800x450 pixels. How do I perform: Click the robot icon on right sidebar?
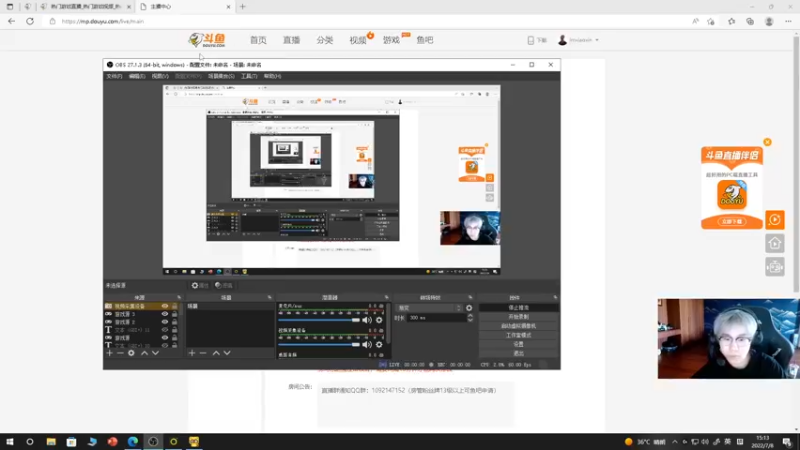click(774, 267)
